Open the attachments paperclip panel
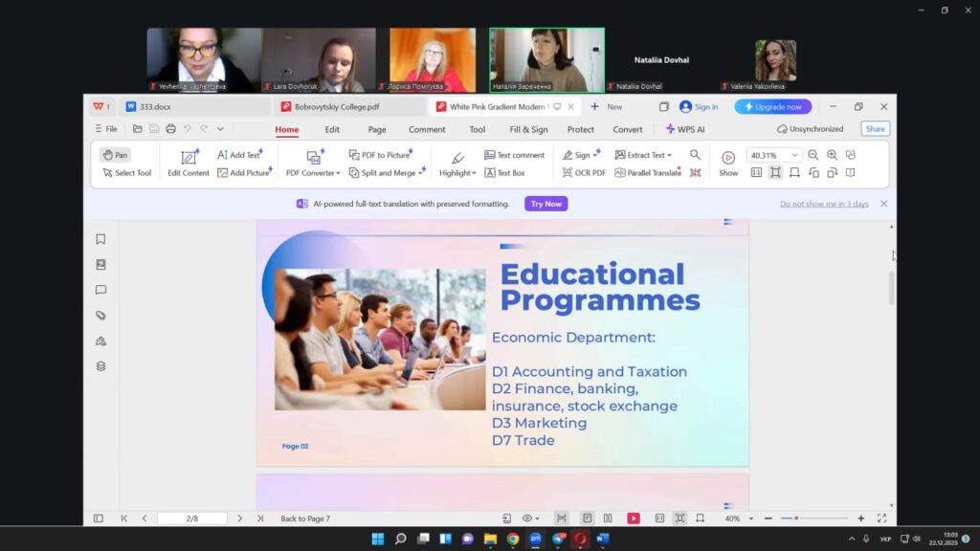Image resolution: width=980 pixels, height=551 pixels. tap(100, 316)
